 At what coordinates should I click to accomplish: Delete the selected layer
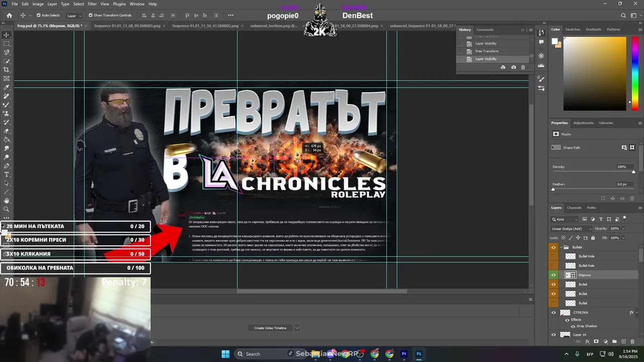[632, 342]
